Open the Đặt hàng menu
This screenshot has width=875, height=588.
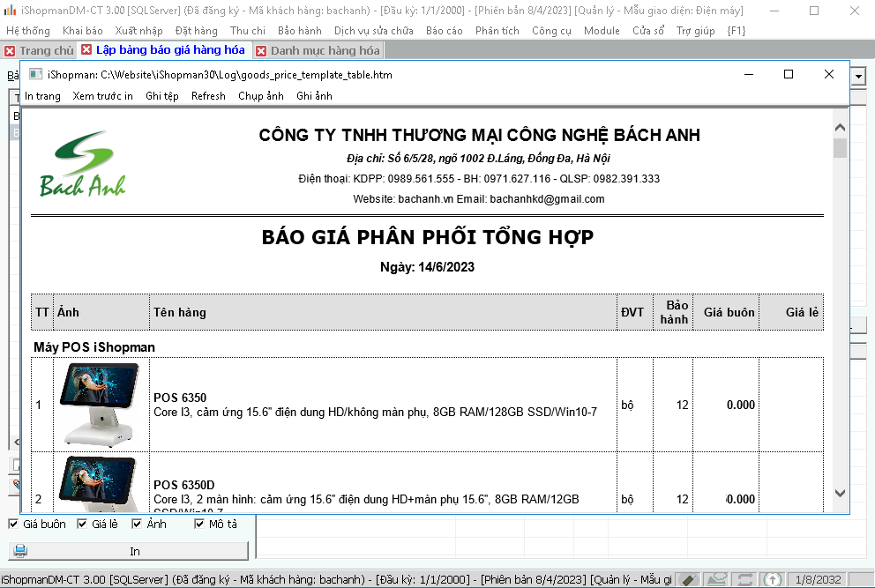click(x=197, y=31)
